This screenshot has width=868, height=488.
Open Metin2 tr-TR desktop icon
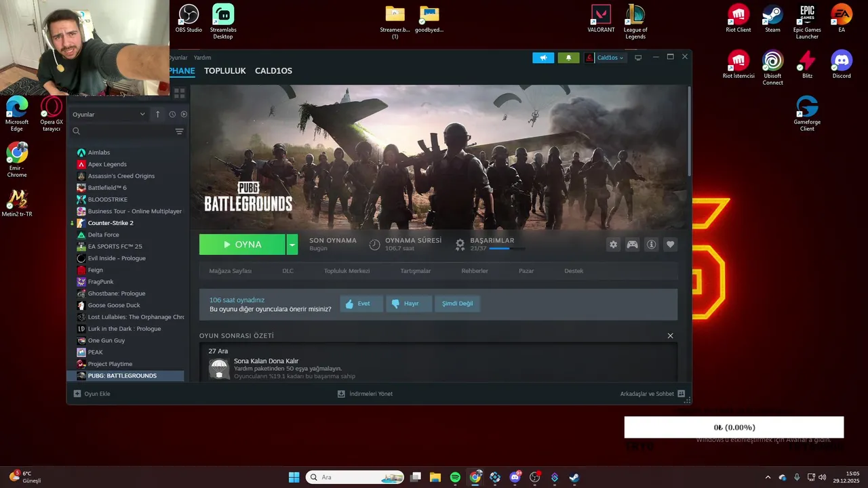(17, 203)
